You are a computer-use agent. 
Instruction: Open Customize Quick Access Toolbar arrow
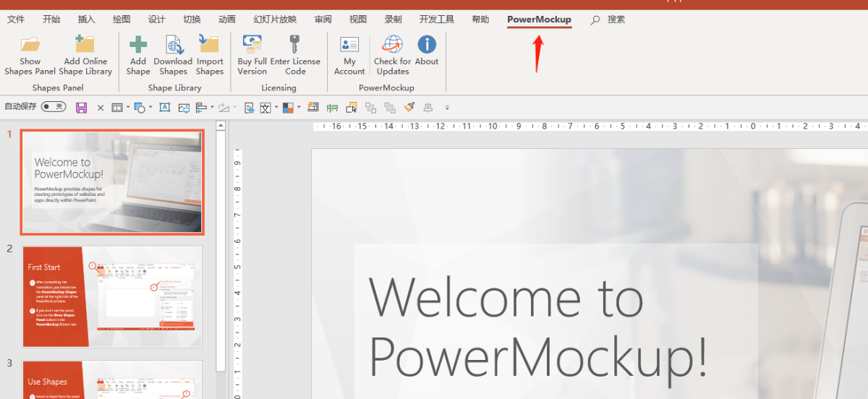coord(448,108)
